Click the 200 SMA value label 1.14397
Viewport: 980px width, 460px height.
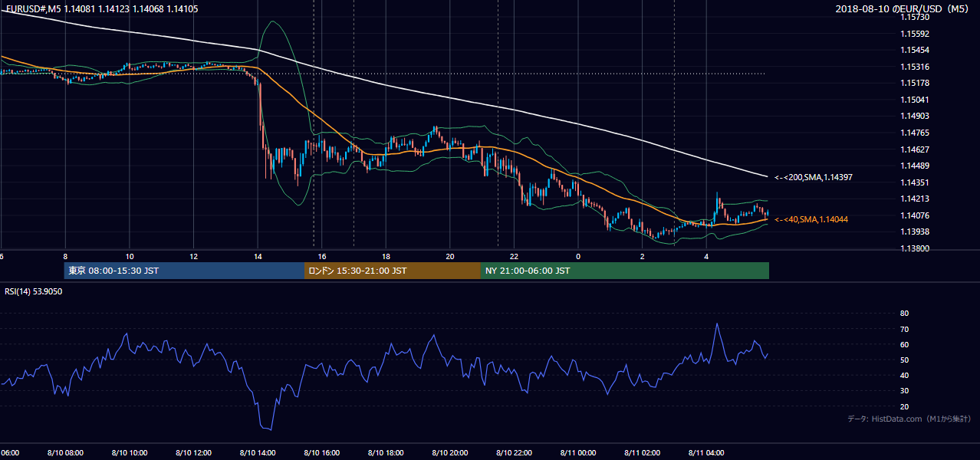click(814, 177)
